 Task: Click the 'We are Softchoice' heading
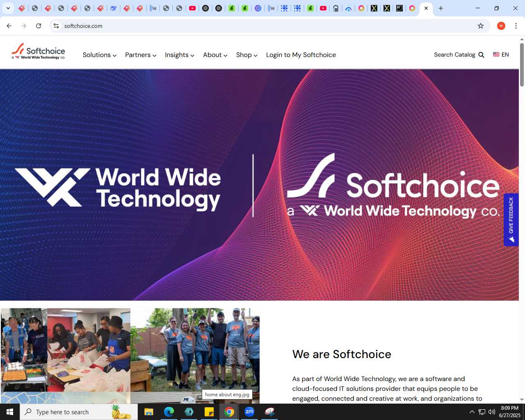pyautogui.click(x=342, y=354)
